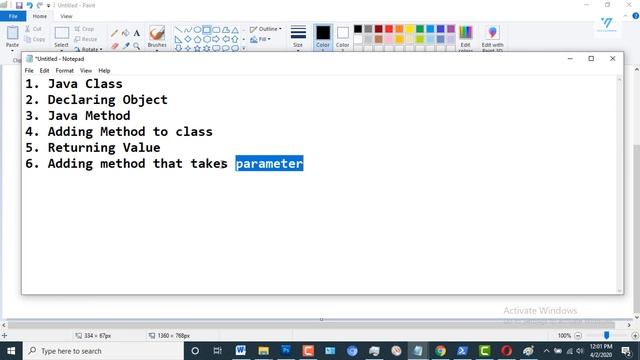Choose the Magnifier tool in Paint

pos(137,46)
